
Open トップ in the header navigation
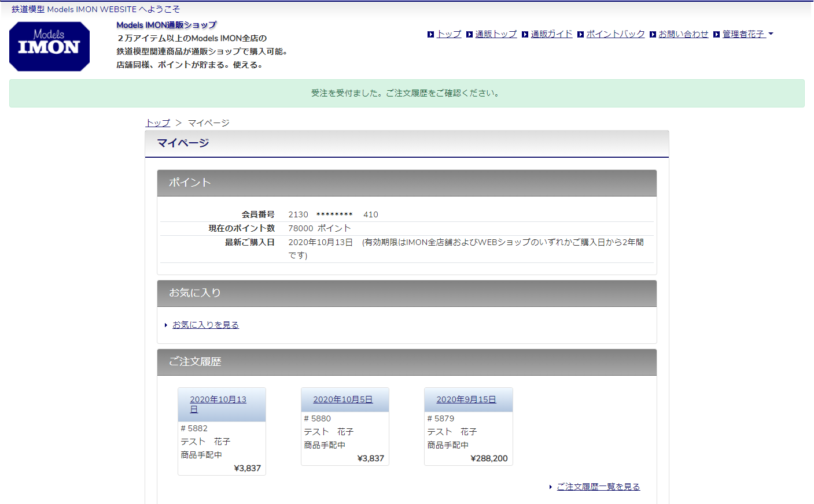coord(449,34)
